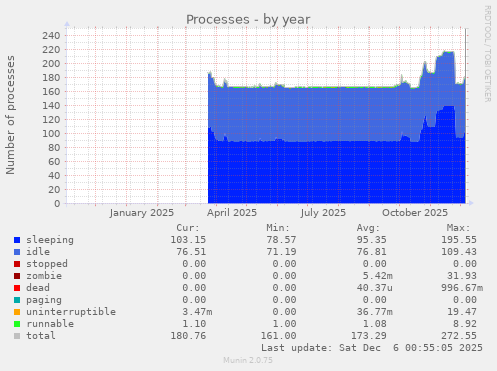Click the 'Number of processes' axis label
Image resolution: width=497 pixels, height=371 pixels.
[x=10, y=115]
